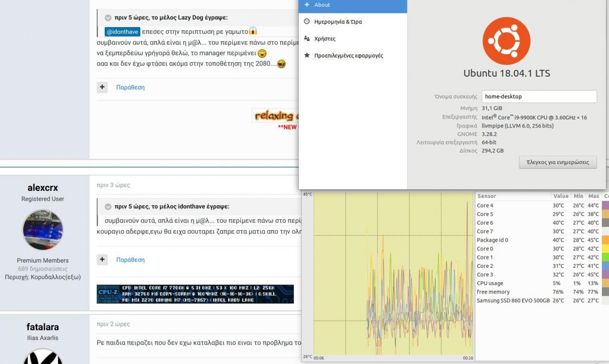609x364 pixels.
Task: Collapse the Lazy Dog quote chevron
Action: [108, 18]
